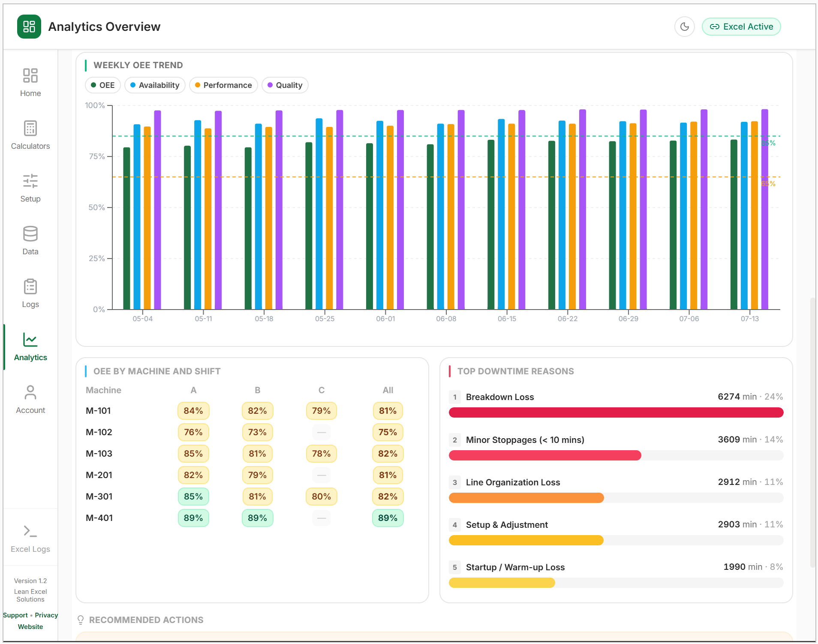The image size is (818, 644).
Task: Click the M-102 machine row label
Action: pyautogui.click(x=99, y=432)
